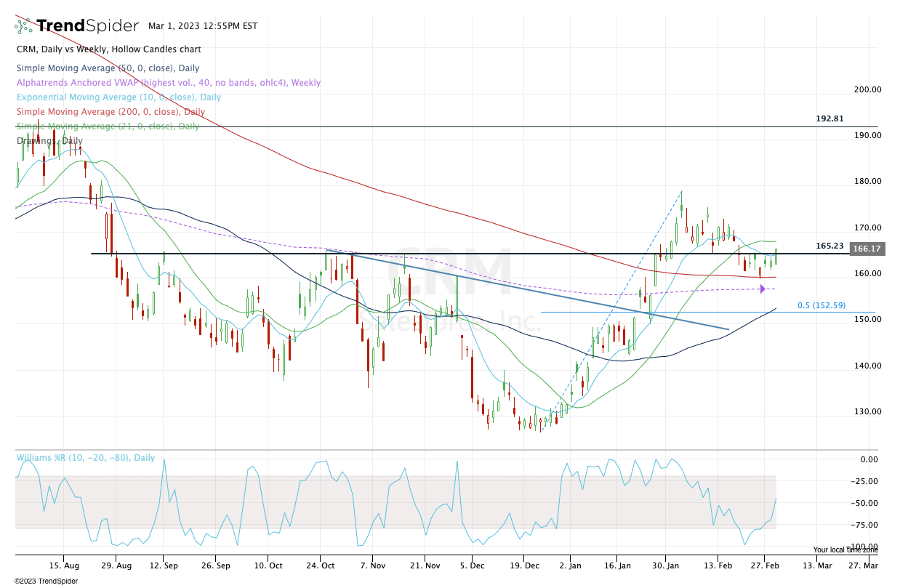
Task: Select the 192.81 resistance line label
Action: click(x=829, y=118)
